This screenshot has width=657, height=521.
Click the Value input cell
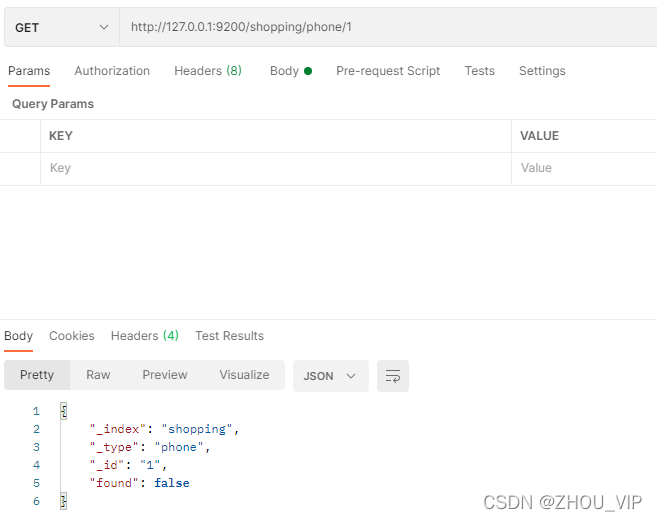pyautogui.click(x=584, y=168)
